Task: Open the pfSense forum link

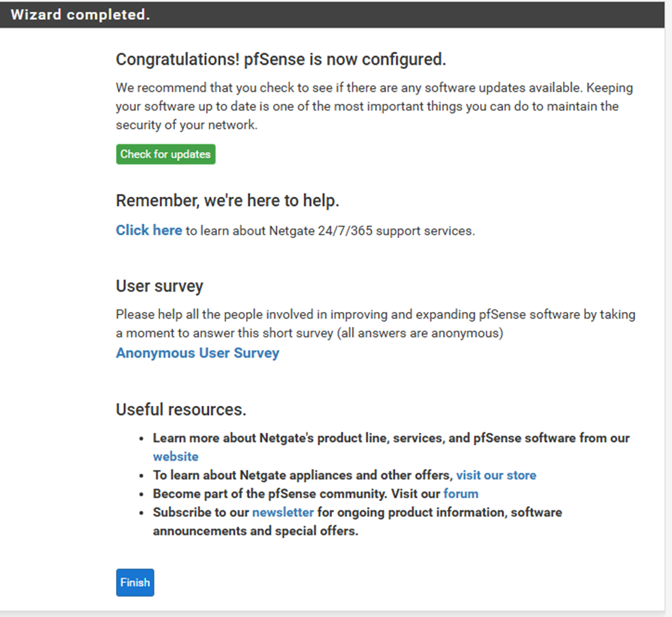Action: click(x=461, y=493)
